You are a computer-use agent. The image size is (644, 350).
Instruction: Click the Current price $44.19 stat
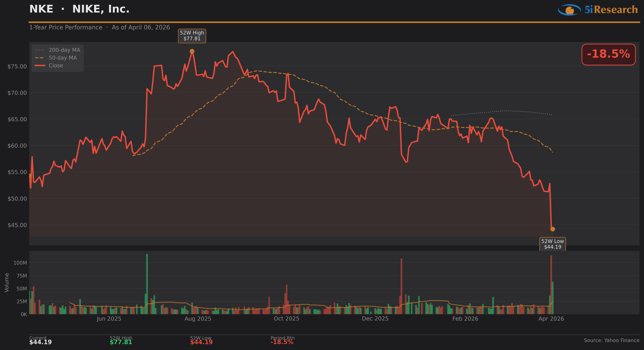tap(41, 342)
